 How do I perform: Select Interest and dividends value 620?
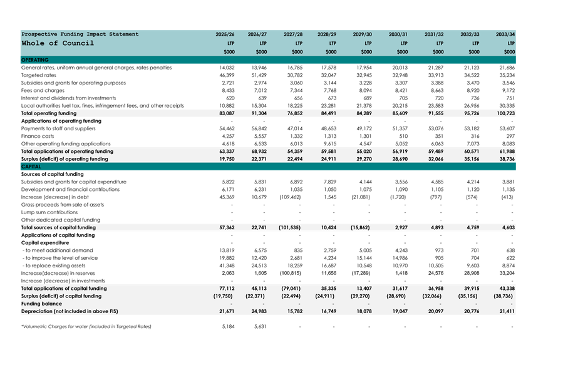tap(230, 98)
